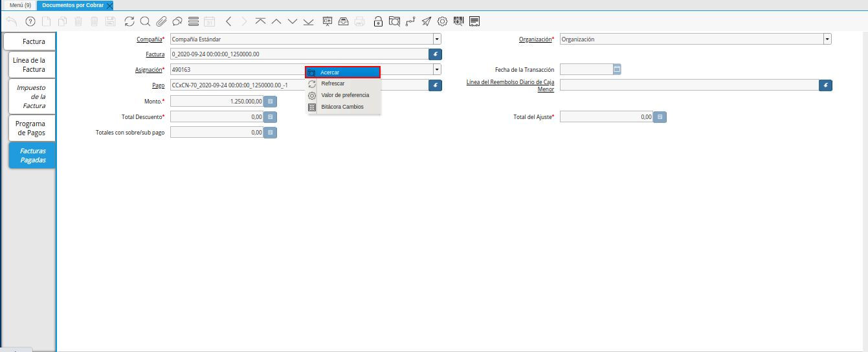
Task: Switch to the Programa de Pagos tab
Action: tap(30, 128)
